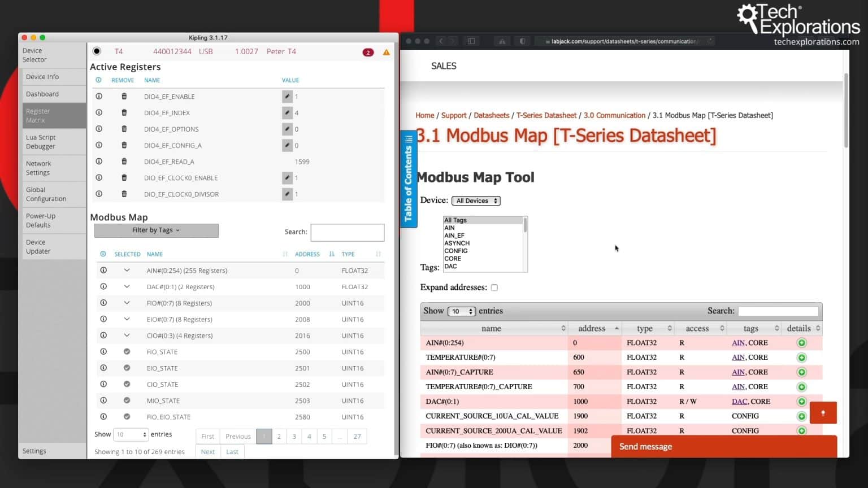Edit DIO4_EF_OPTIONS value via pencil icon
Screen dimensions: 868x488
pos(287,129)
